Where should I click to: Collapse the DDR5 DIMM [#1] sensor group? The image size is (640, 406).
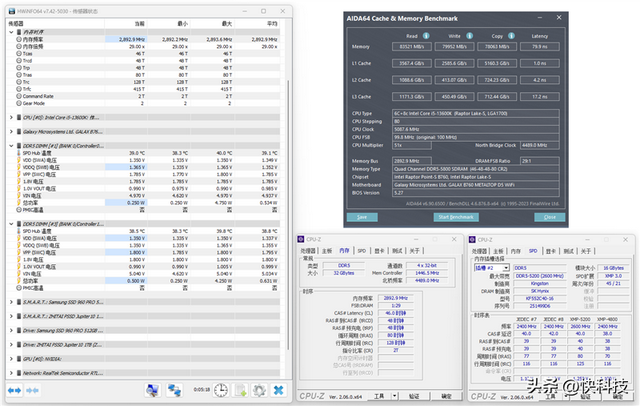(9, 144)
